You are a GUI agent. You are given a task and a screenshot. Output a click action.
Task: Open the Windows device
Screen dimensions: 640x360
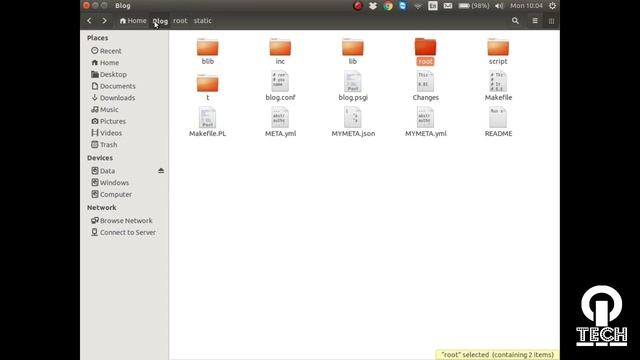click(110, 182)
